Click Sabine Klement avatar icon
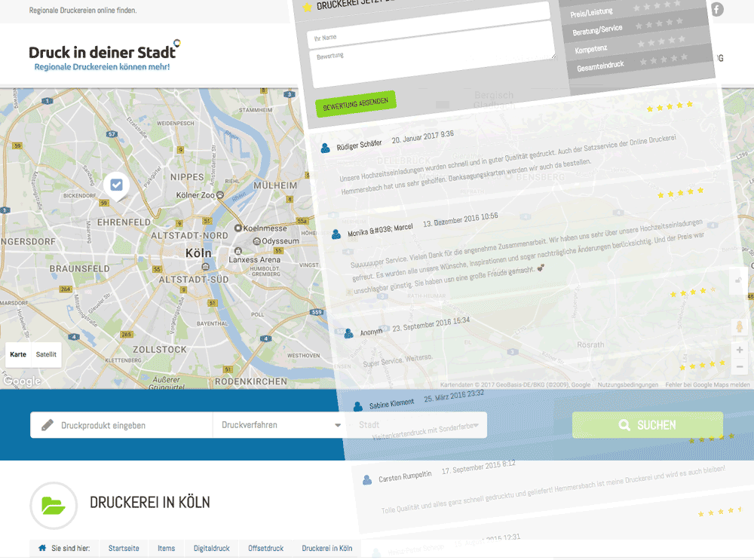 click(x=358, y=407)
